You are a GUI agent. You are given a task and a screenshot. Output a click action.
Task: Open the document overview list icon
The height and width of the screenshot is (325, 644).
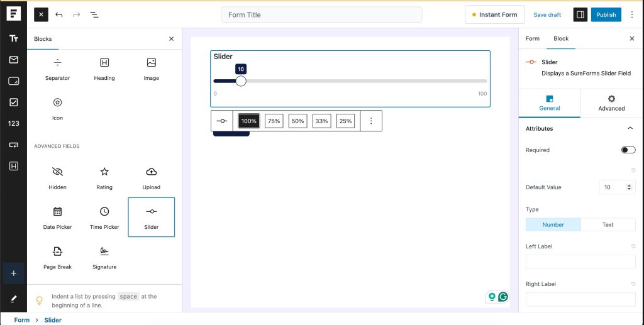pos(94,14)
